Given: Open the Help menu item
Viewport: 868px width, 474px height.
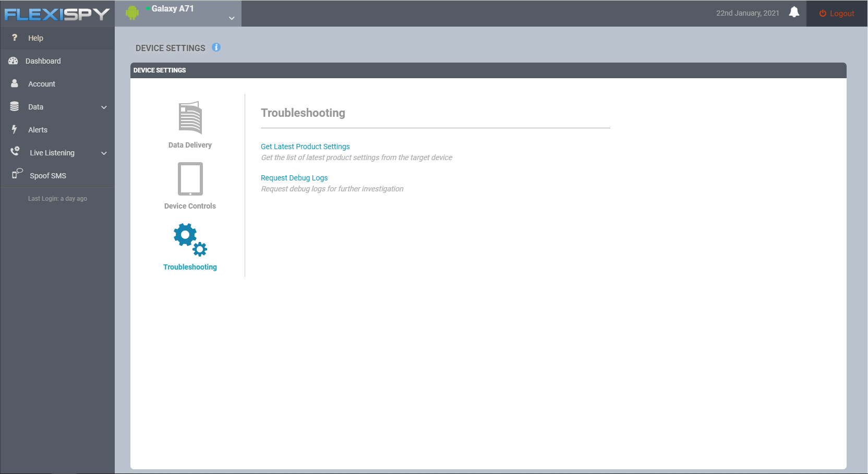Looking at the screenshot, I should click(57, 38).
